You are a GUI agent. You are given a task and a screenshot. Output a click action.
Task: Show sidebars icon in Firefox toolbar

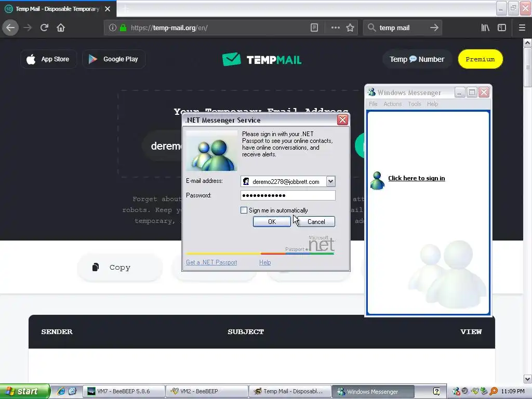click(x=502, y=28)
